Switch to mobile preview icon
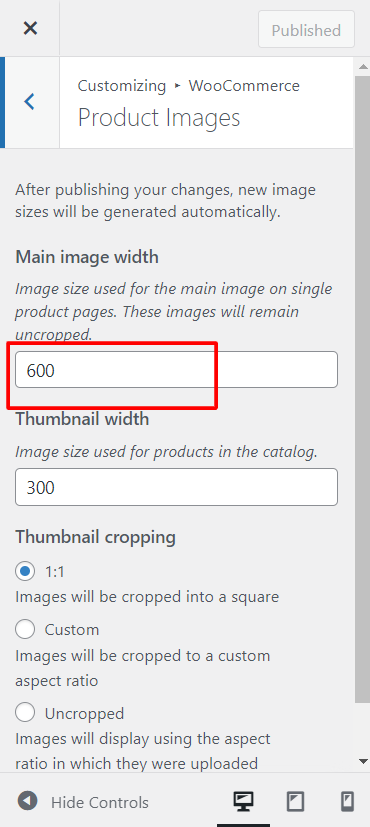 tap(347, 802)
